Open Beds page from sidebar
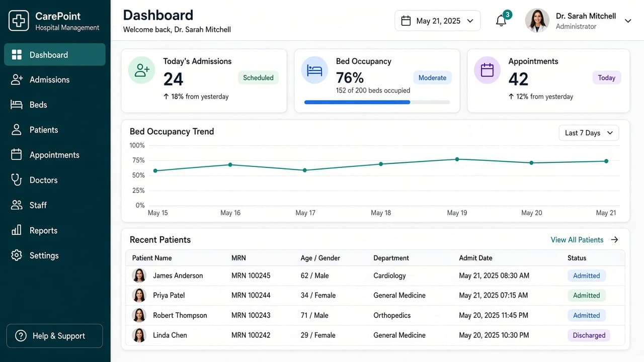This screenshot has height=362, width=644. (x=55, y=105)
